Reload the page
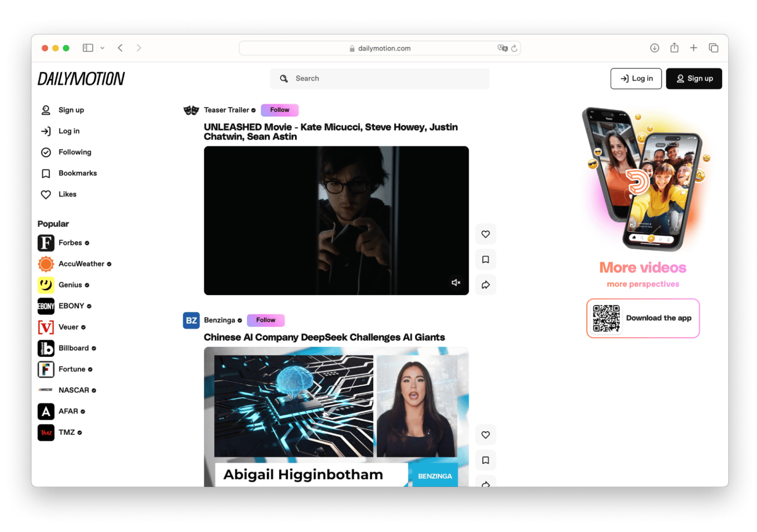Image resolution: width=757 pixels, height=532 pixels. [x=514, y=48]
